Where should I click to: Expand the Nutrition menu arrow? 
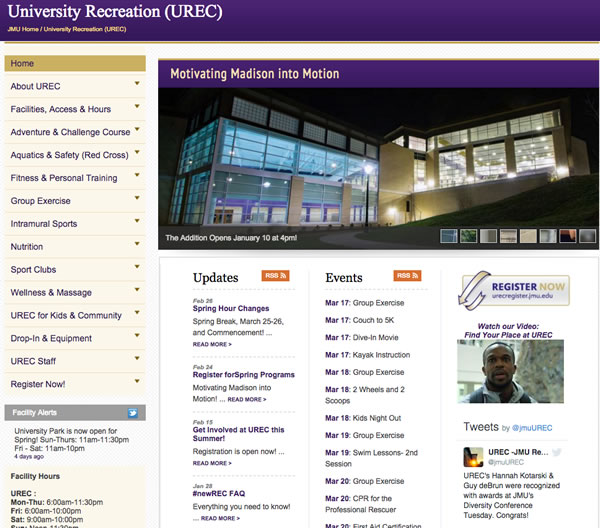click(x=137, y=244)
